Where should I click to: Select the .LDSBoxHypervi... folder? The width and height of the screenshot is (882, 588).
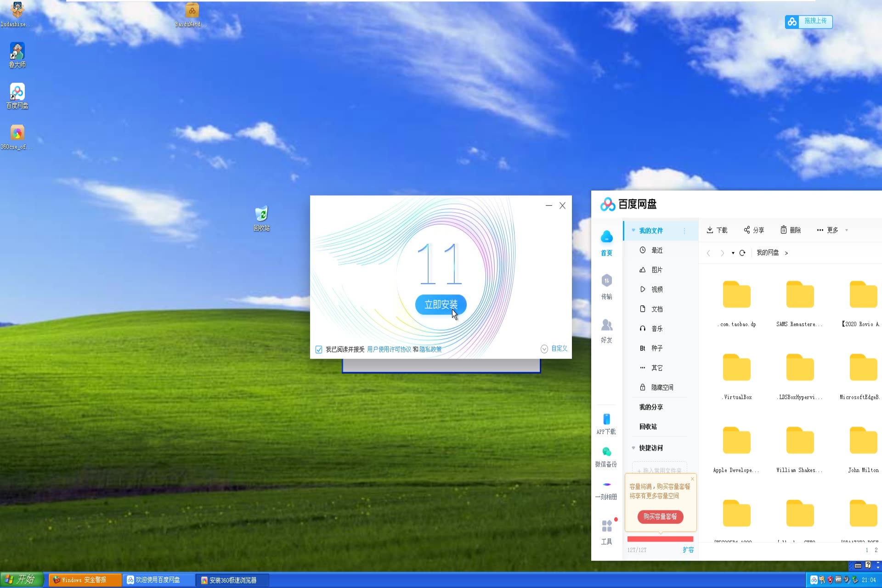coord(800,376)
